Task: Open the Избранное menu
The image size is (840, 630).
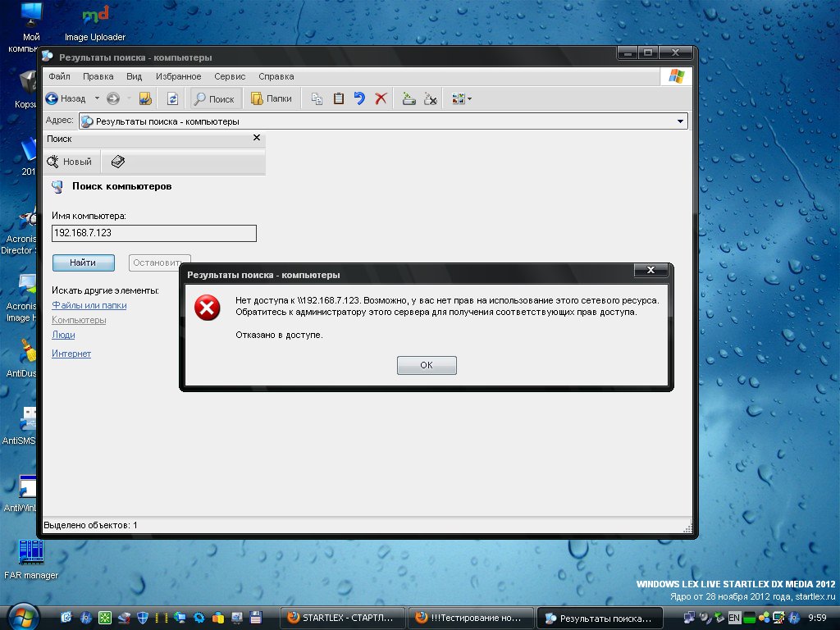Action: [x=178, y=76]
